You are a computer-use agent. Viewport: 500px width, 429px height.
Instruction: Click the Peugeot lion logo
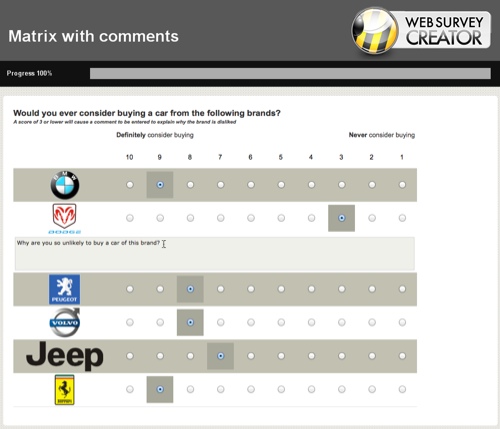pyautogui.click(x=65, y=289)
